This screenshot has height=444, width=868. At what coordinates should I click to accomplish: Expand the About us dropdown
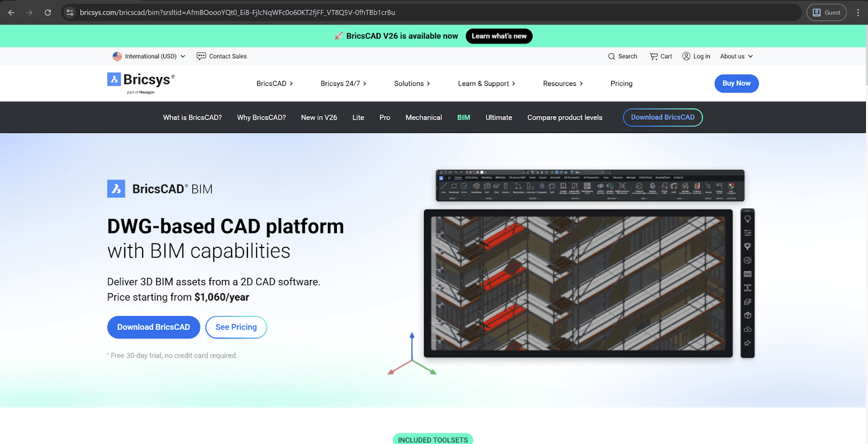[x=736, y=56]
